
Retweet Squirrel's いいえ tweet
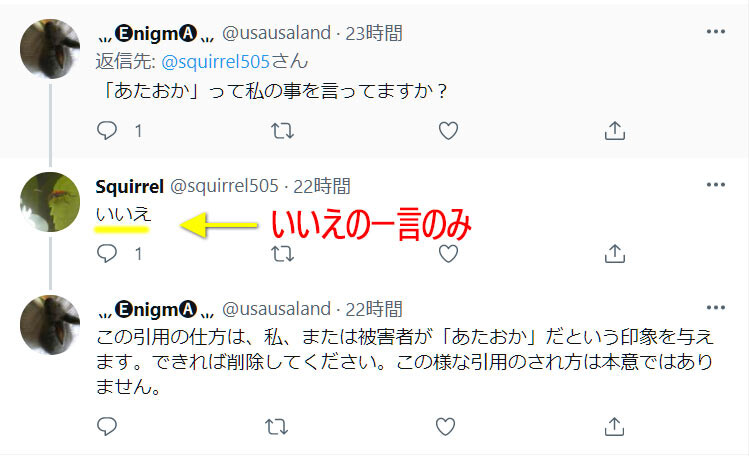pyautogui.click(x=282, y=254)
